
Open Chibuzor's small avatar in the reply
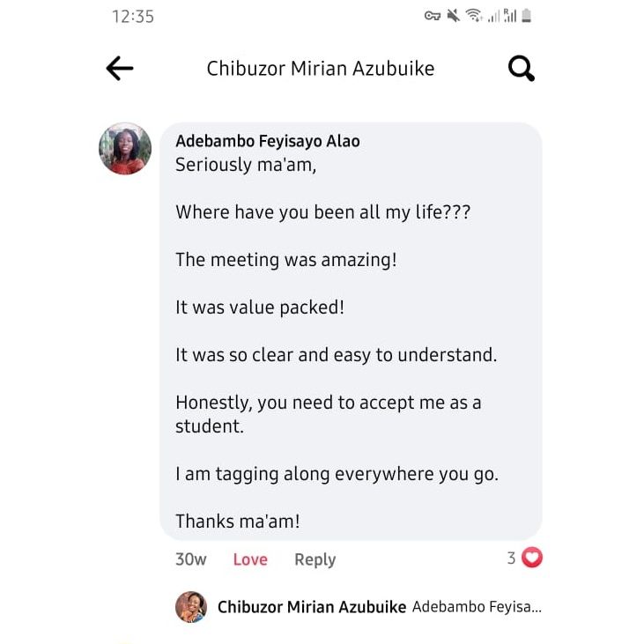[x=191, y=607]
